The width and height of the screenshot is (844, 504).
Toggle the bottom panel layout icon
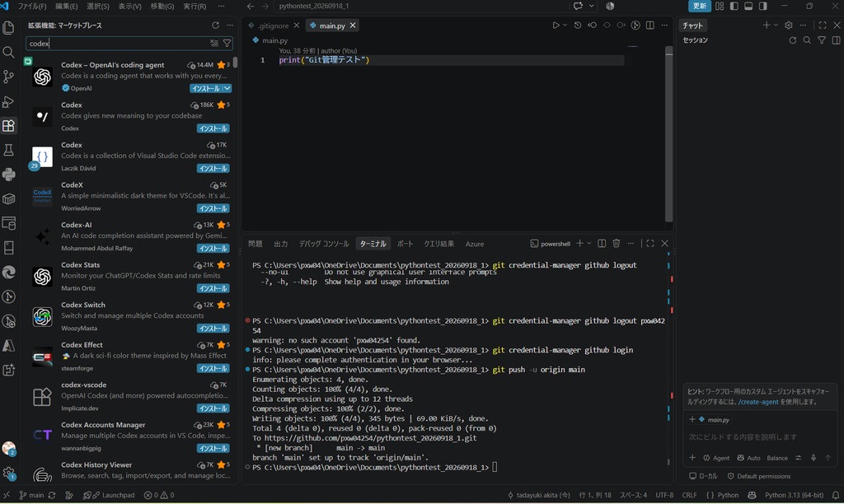tap(748, 6)
